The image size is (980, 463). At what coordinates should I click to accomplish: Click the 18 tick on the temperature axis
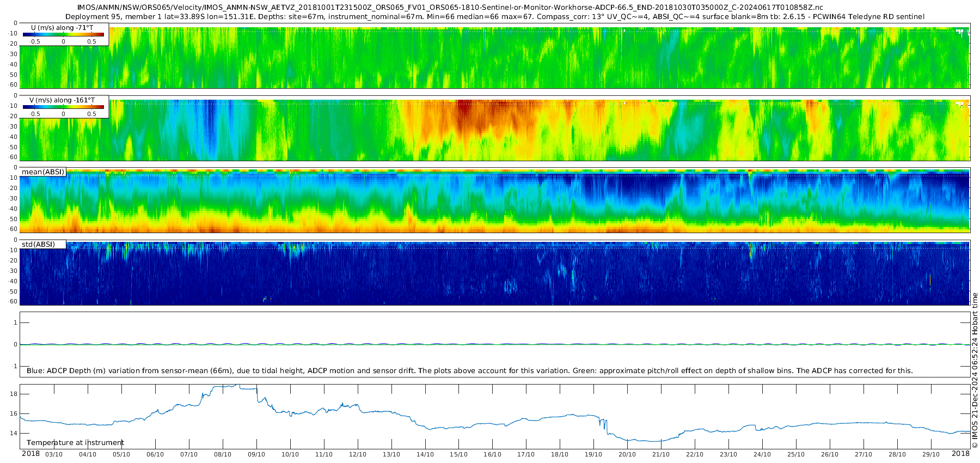click(x=14, y=394)
